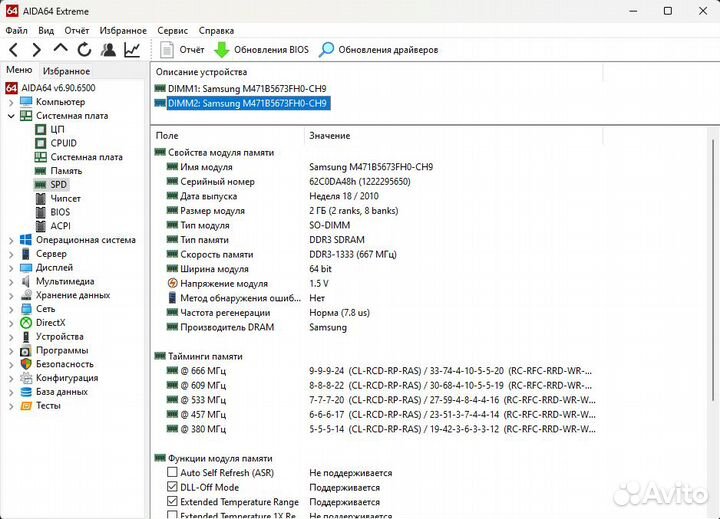The height and width of the screenshot is (519, 720).
Task: Select the BIOS tree item
Action: pos(60,212)
